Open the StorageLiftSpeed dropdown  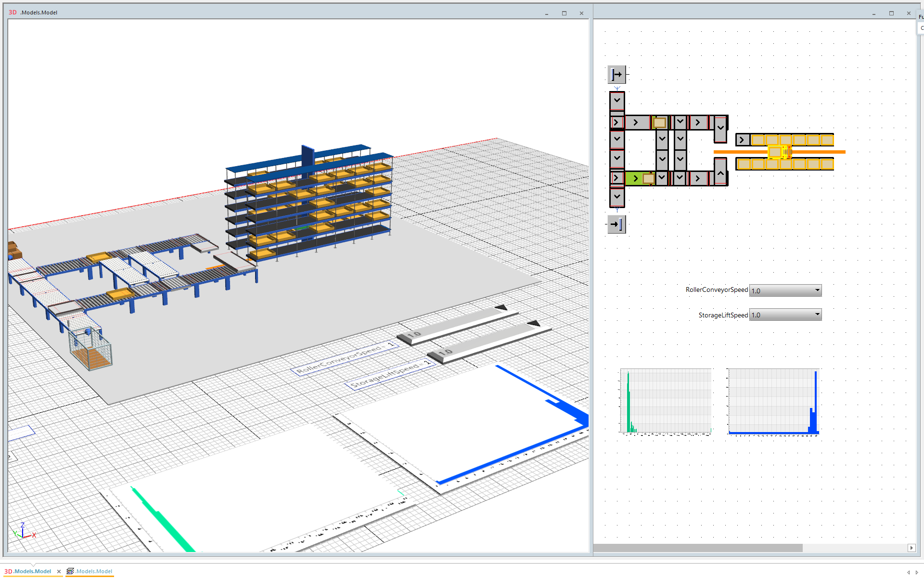pos(817,315)
